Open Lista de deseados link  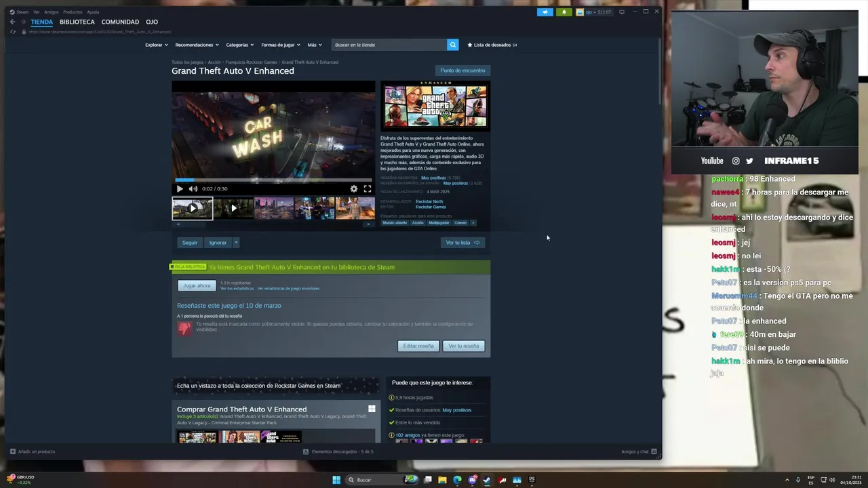(492, 45)
